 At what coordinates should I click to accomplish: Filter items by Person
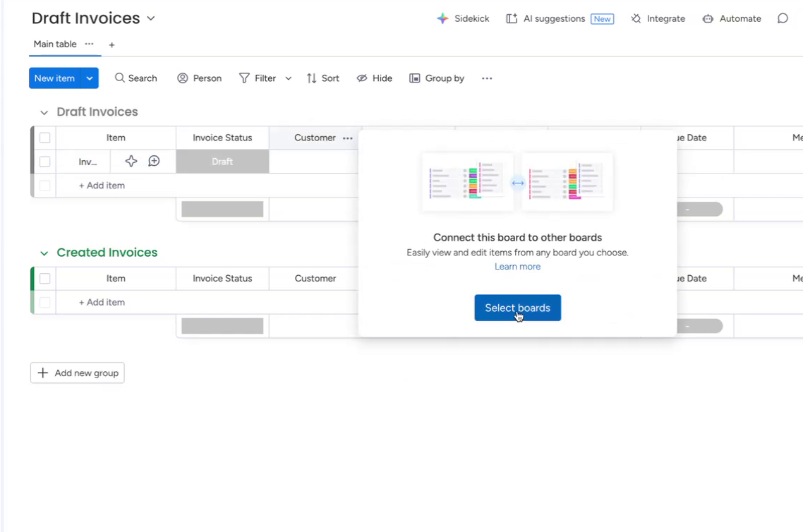click(x=199, y=78)
